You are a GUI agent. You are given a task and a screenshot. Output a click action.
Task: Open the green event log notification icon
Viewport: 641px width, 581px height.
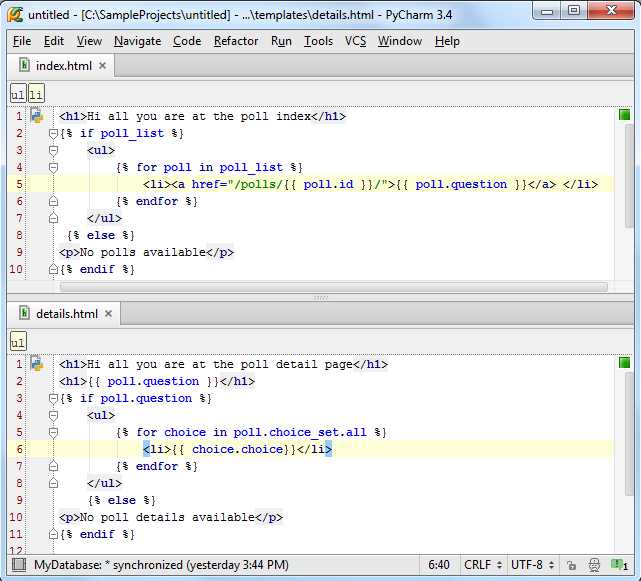click(619, 565)
